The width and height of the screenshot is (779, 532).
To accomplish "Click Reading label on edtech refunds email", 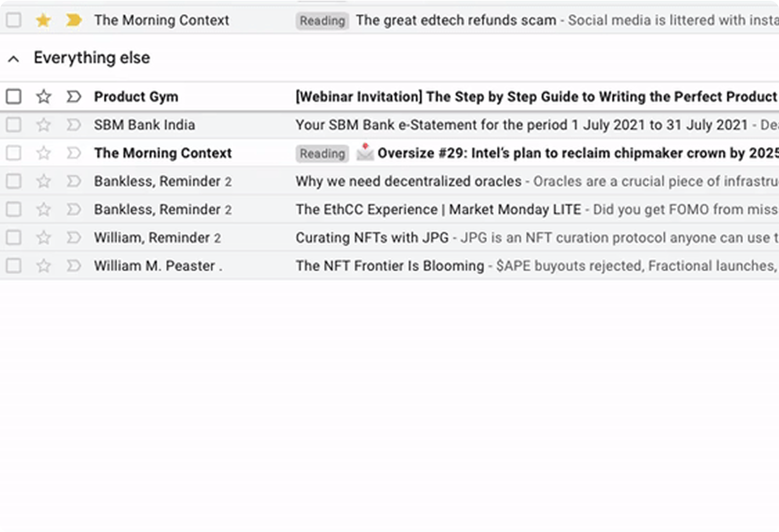I will tap(322, 21).
